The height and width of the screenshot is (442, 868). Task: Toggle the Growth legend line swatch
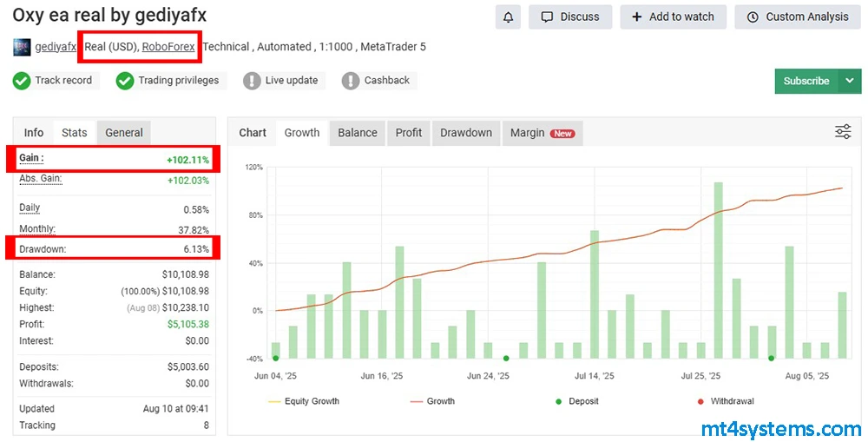click(417, 401)
